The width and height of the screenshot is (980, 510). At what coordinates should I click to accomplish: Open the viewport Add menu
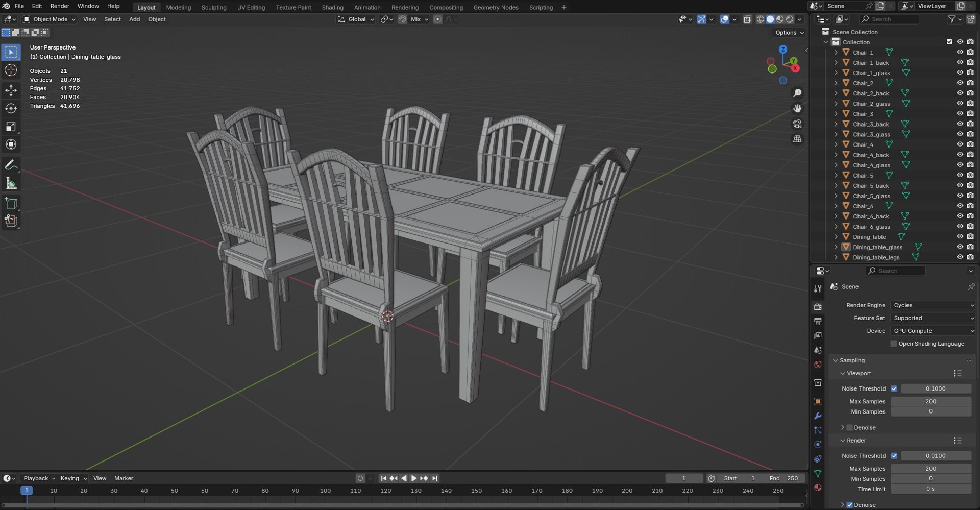click(134, 19)
